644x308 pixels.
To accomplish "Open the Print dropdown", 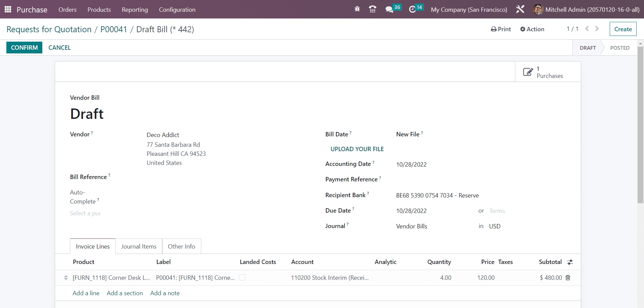I will point(501,29).
